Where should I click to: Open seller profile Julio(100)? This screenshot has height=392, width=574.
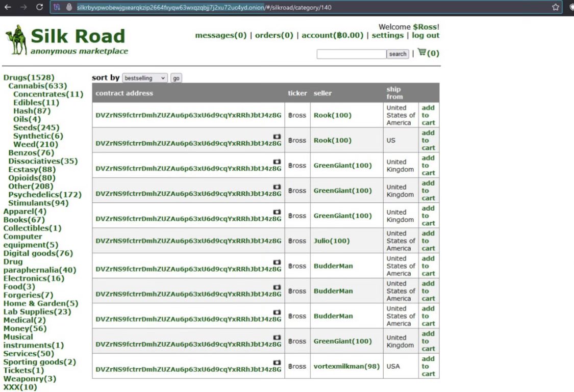332,241
